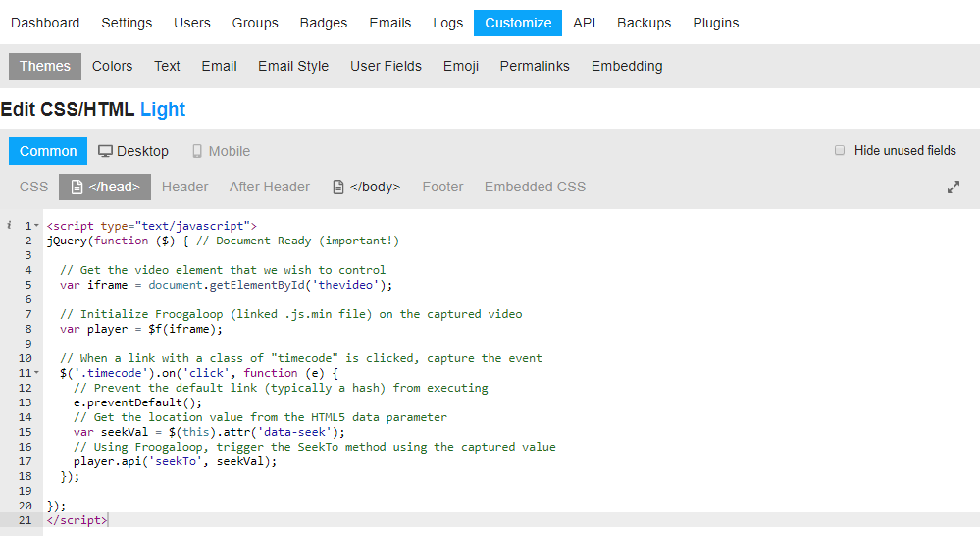980x536 pixels.
Task: Click the 'Get the video element' comment line
Action: [x=223, y=270]
